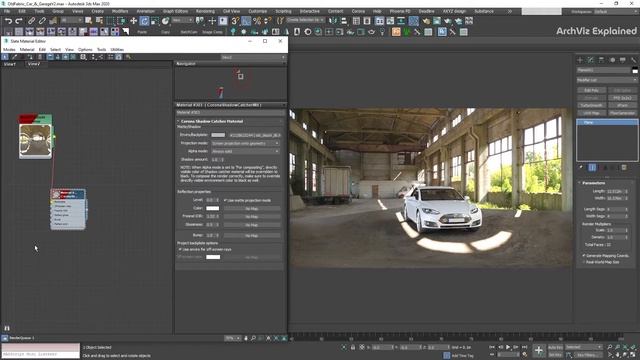Open the Corona menu
The image size is (640, 360).
[x=358, y=11]
